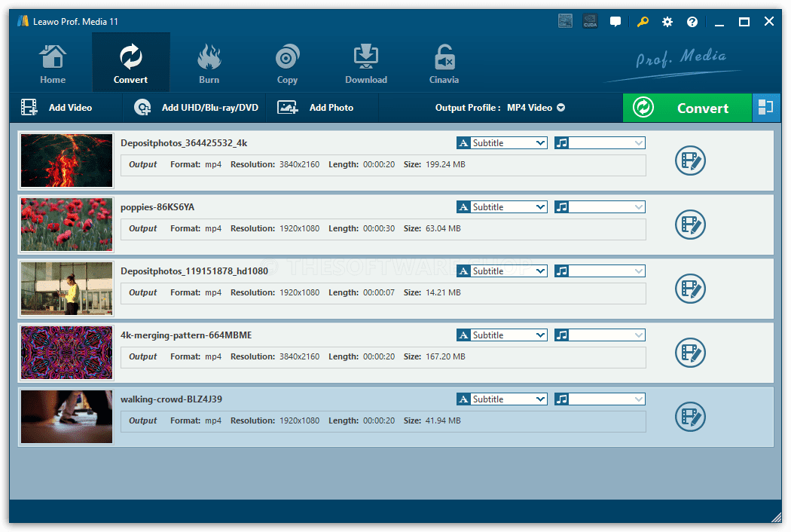Open settings gear in title bar
This screenshot has height=532, width=791.
[x=667, y=22]
